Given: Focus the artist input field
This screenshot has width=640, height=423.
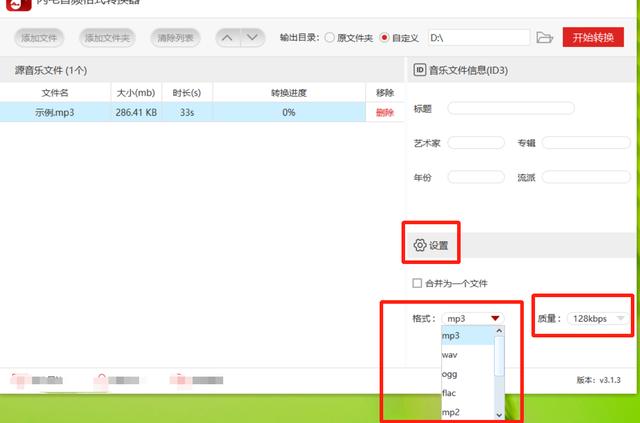Looking at the screenshot, I should pyautogui.click(x=476, y=142).
